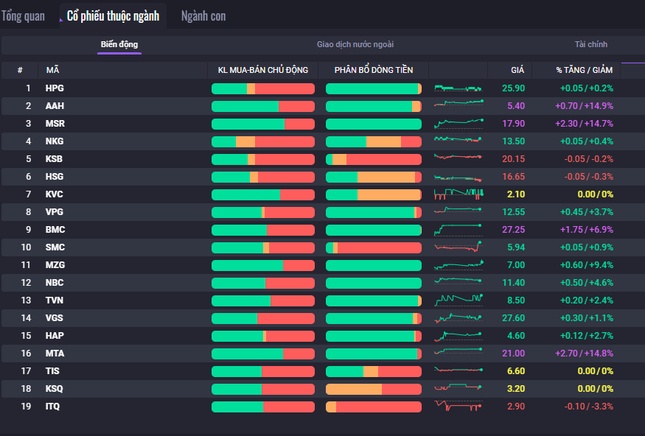This screenshot has width=645, height=436.
Task: Click the TVN price sparkline chart
Action: point(458,300)
